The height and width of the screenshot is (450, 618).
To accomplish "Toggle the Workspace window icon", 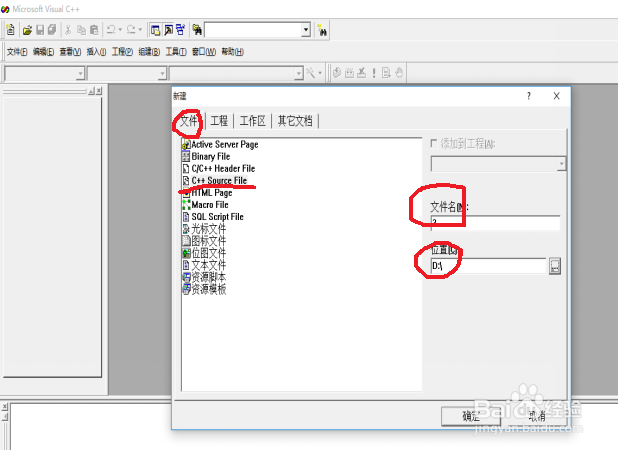I will pos(155,30).
